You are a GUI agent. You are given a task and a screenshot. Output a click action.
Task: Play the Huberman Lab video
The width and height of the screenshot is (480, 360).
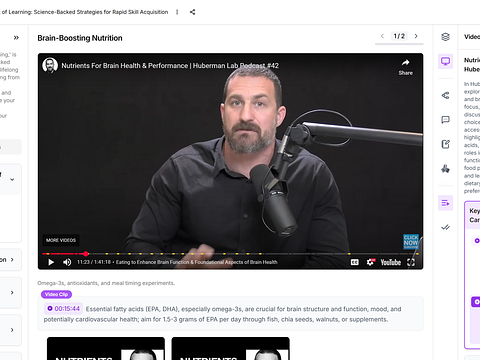[x=51, y=262]
